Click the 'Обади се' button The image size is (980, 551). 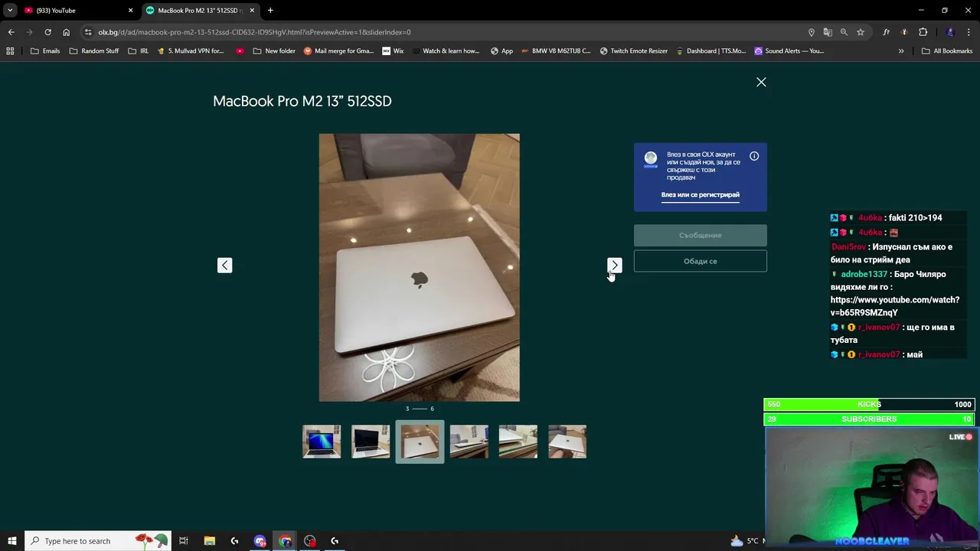coord(700,261)
